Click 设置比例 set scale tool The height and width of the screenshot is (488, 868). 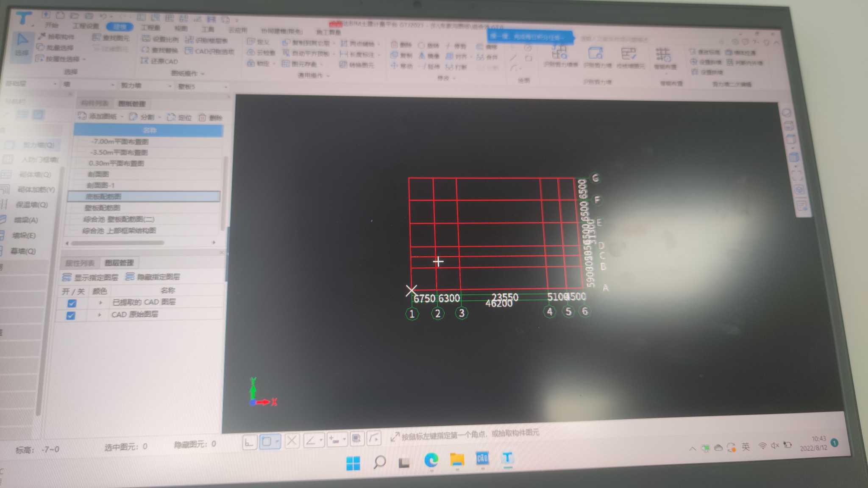click(x=160, y=39)
